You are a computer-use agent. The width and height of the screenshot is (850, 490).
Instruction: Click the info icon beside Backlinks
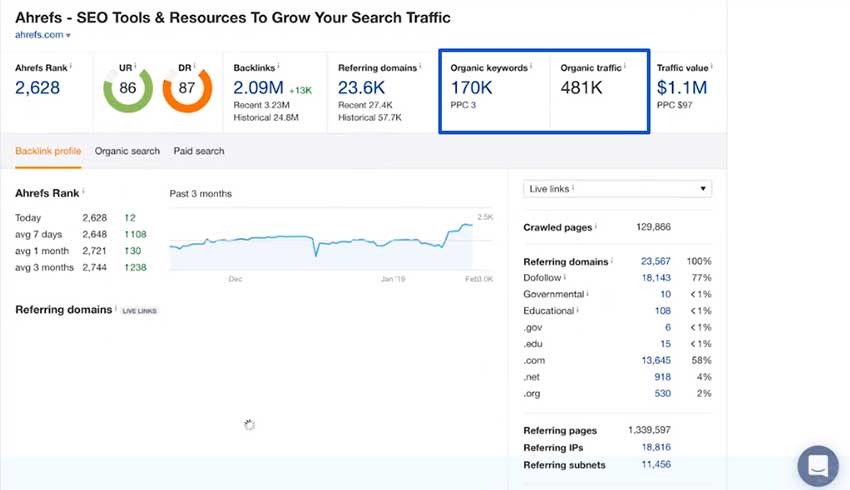278,66
